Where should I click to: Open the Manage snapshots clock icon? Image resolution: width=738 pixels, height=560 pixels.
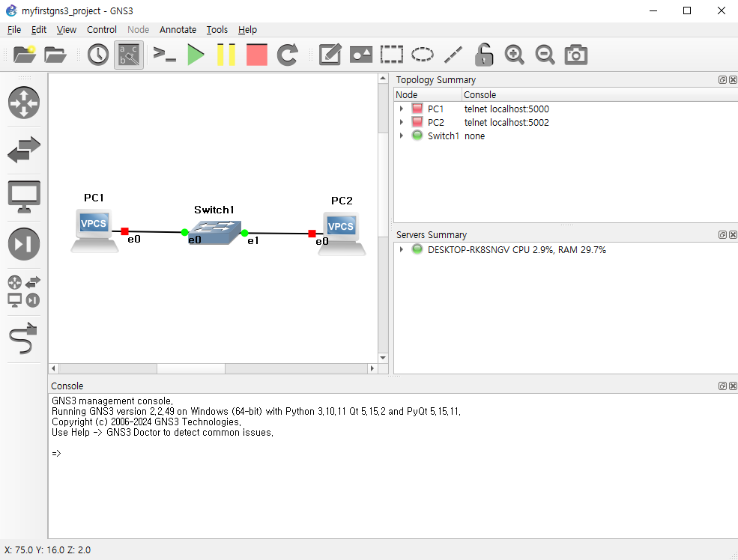[98, 55]
